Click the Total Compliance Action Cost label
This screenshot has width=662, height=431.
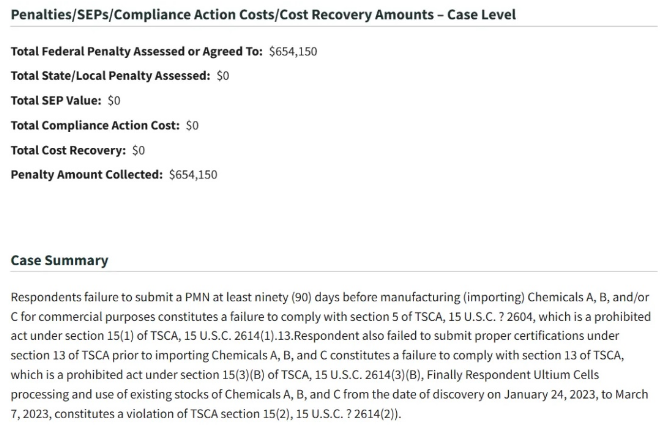[95, 126]
